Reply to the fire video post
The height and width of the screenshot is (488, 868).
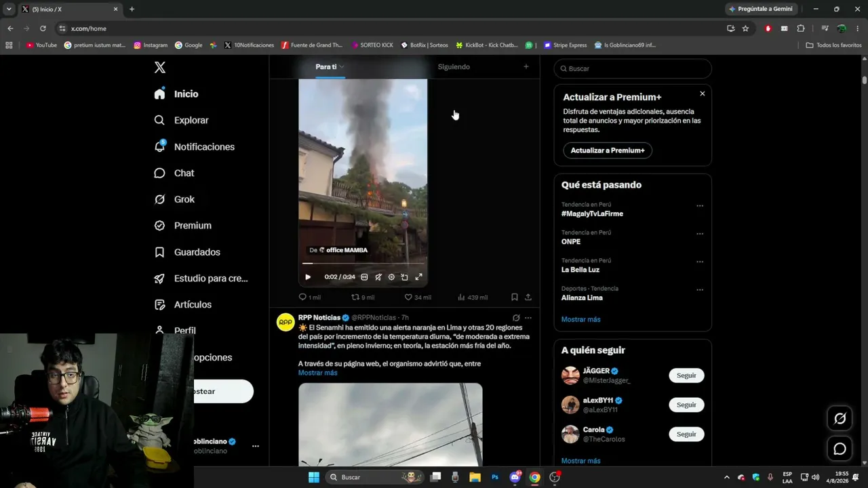coord(309,297)
